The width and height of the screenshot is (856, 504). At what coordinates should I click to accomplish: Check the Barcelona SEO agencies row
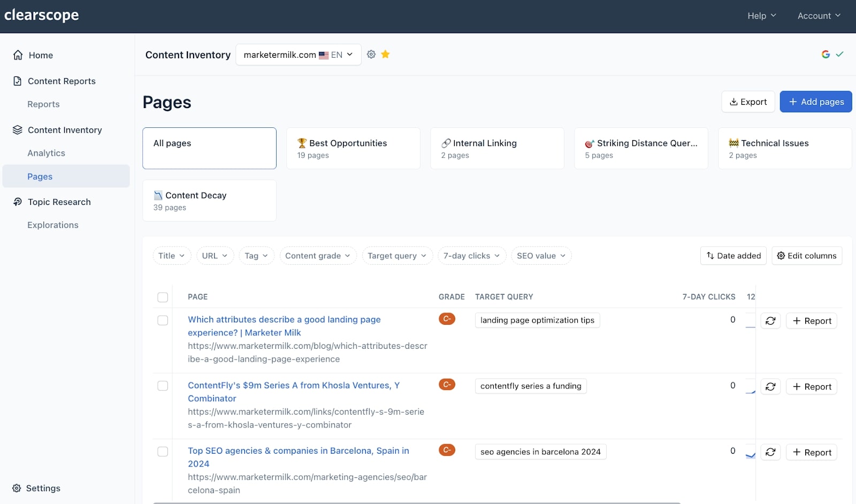[x=163, y=452]
